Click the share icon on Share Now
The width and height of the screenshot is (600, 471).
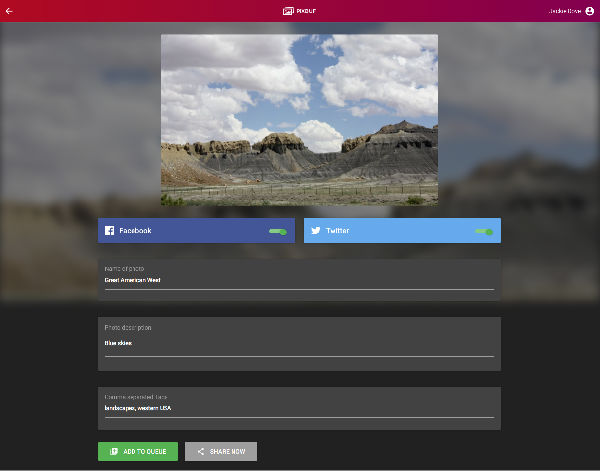click(x=201, y=452)
